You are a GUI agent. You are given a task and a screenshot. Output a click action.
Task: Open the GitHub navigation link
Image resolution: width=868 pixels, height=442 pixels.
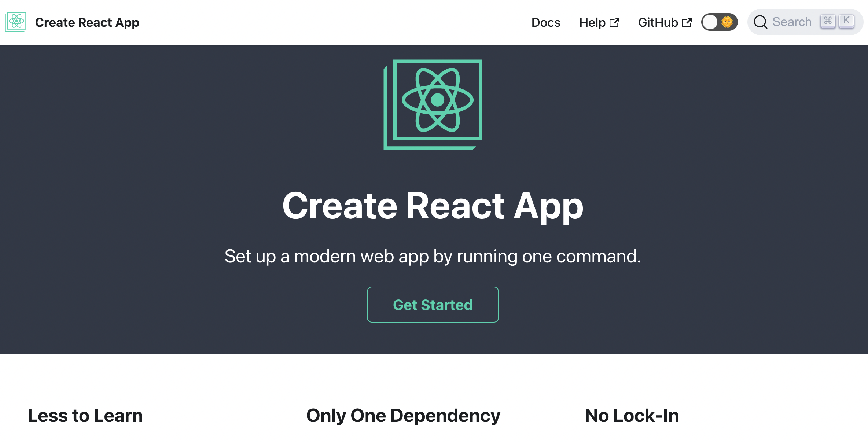(658, 23)
